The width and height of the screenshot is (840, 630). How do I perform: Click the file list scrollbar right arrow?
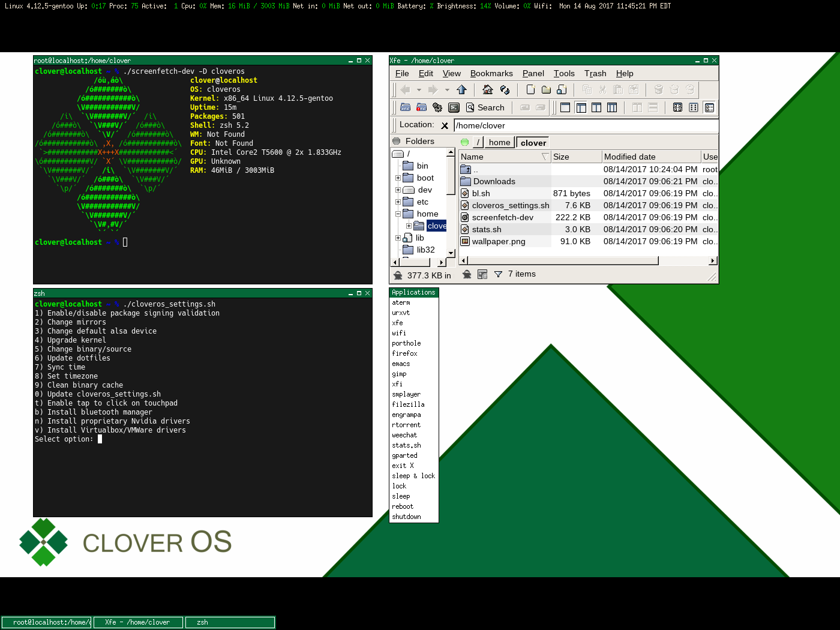click(x=713, y=260)
